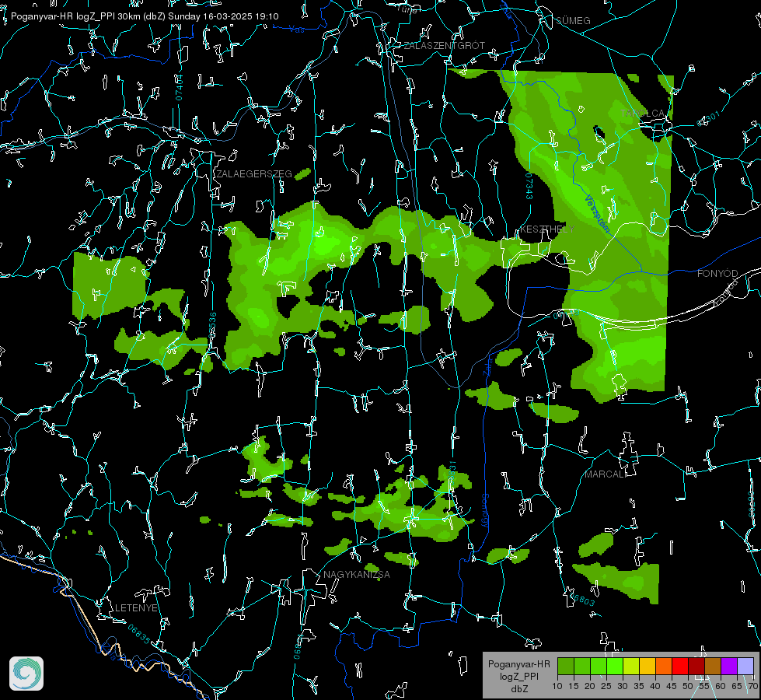This screenshot has width=761, height=700.
Task: Click the 06635 road number label
Action: (x=139, y=635)
